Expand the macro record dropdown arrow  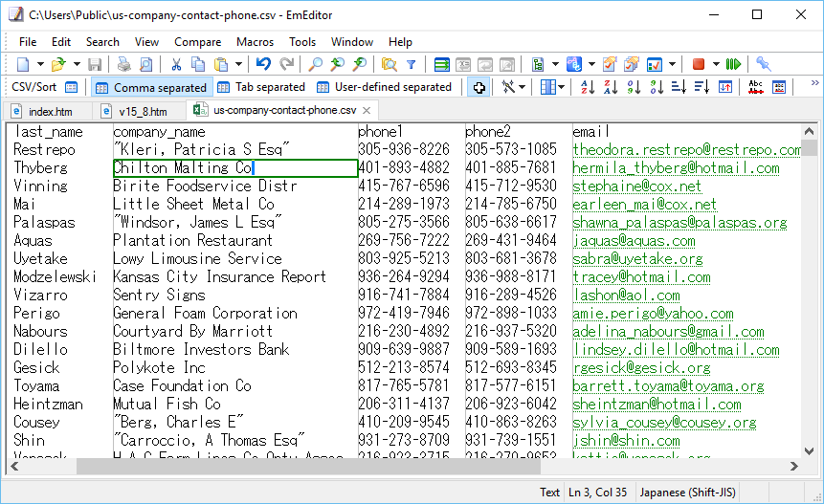[716, 65]
